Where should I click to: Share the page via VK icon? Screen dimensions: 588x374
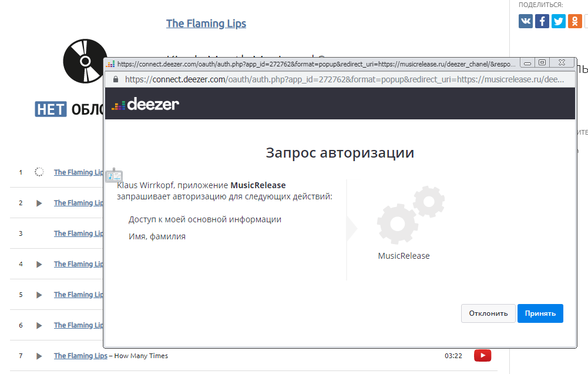[525, 21]
